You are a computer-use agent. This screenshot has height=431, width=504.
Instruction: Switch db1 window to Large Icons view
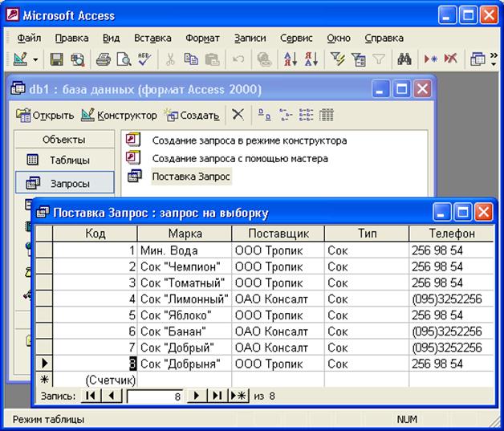(265, 115)
